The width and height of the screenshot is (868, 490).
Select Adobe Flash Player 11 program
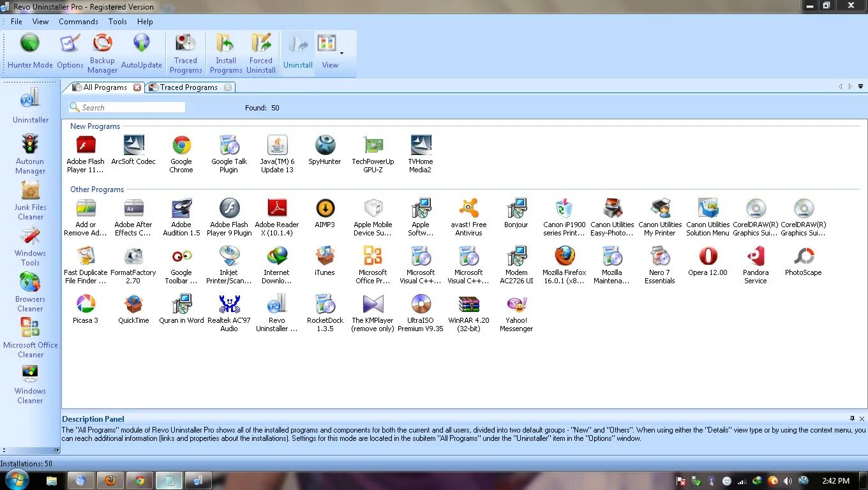point(86,154)
